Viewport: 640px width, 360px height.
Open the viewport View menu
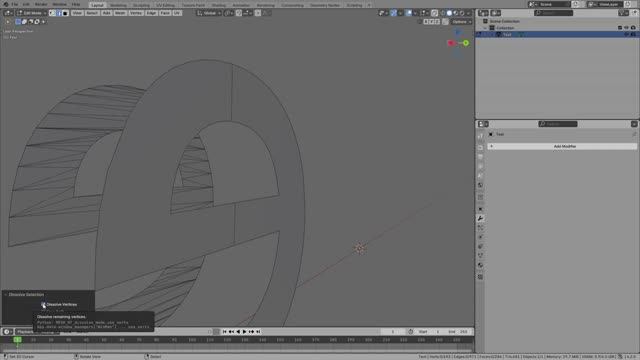point(77,13)
